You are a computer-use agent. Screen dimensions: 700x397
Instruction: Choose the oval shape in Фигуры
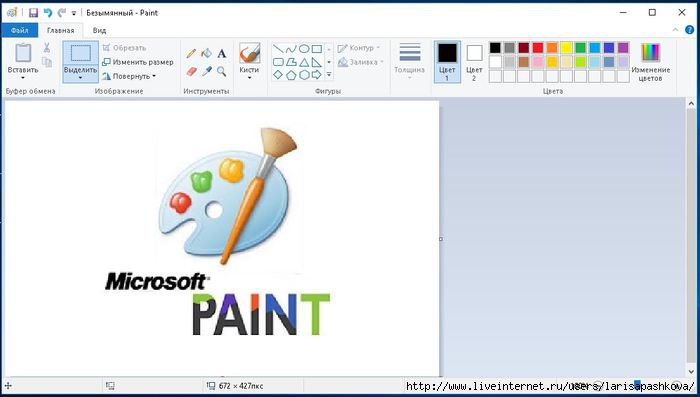304,49
